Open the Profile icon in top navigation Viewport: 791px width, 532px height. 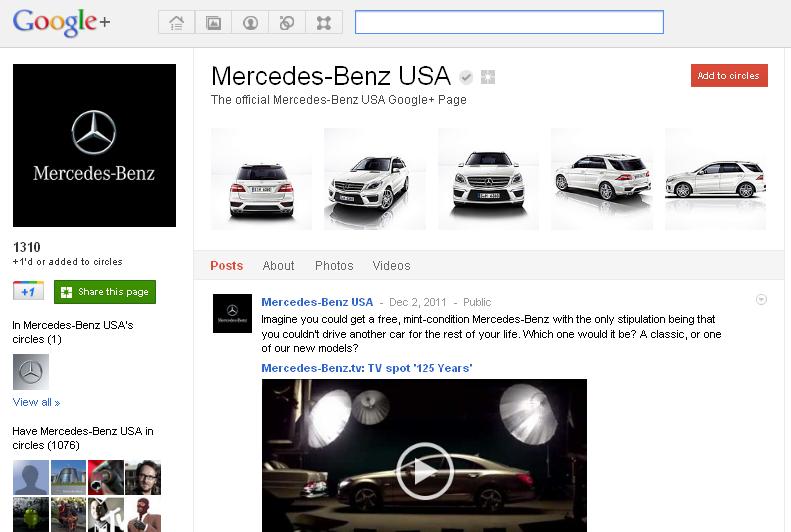coord(250,22)
